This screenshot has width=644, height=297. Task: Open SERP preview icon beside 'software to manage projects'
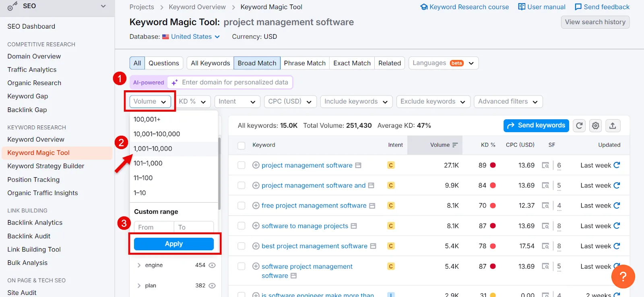click(354, 226)
